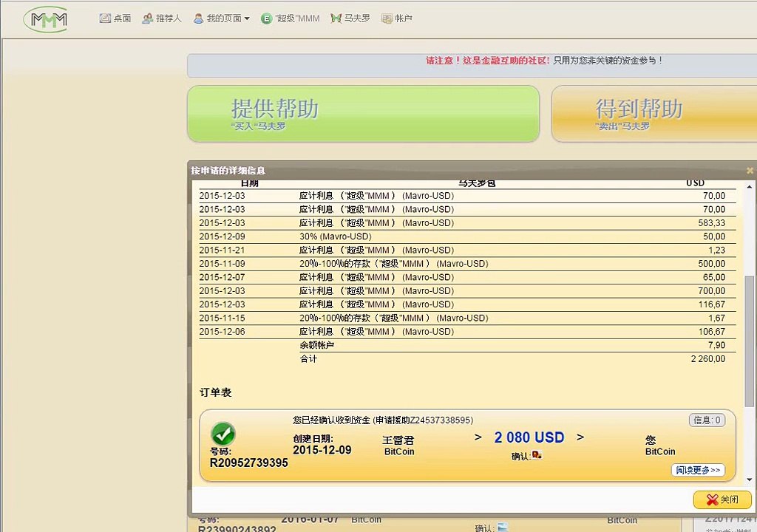
Task: Close dialog with top-right X icon
Action: click(750, 171)
